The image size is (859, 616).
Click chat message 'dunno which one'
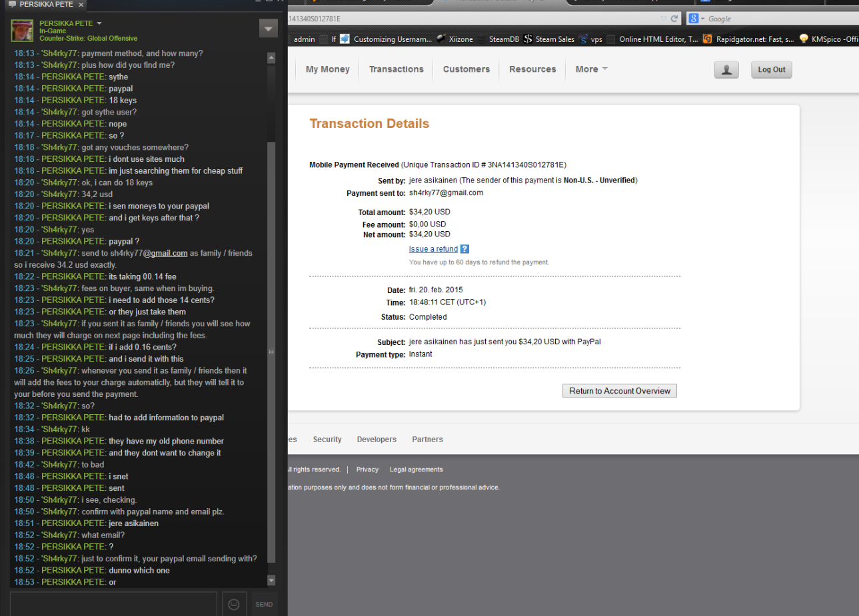pyautogui.click(x=139, y=571)
